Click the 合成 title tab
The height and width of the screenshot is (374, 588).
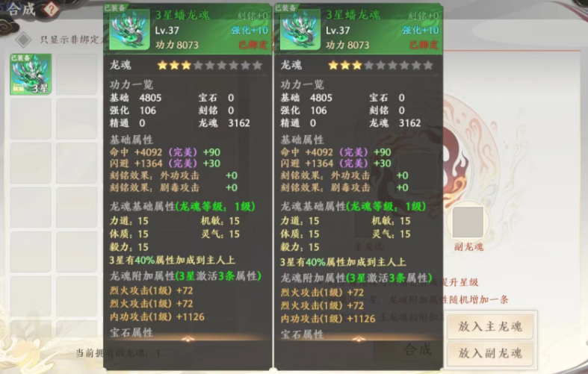point(22,9)
